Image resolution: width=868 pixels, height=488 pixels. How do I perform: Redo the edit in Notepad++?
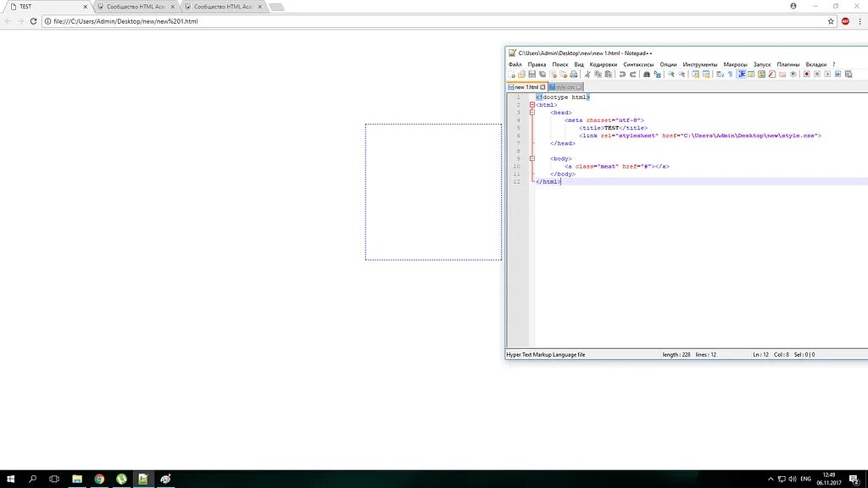(x=632, y=75)
